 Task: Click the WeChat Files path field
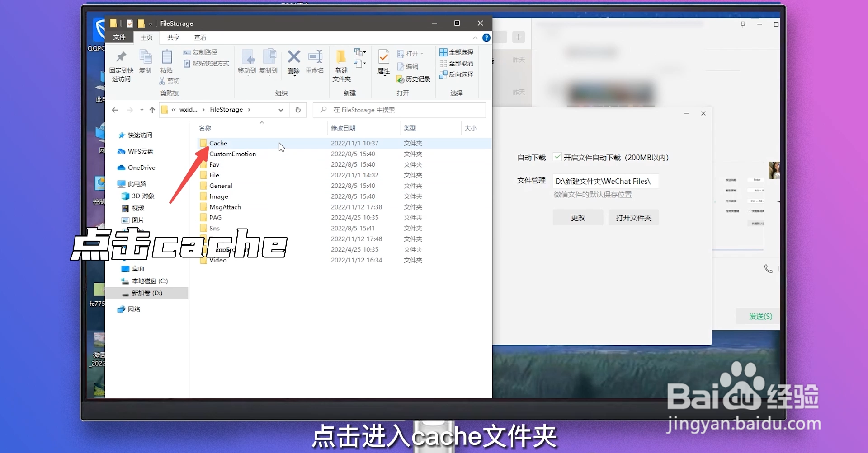click(x=605, y=181)
